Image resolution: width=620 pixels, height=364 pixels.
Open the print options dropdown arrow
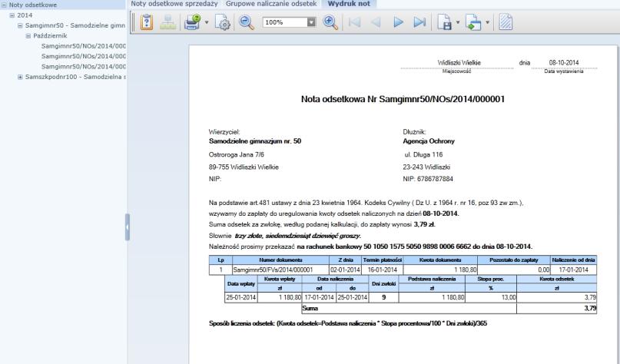(x=207, y=22)
